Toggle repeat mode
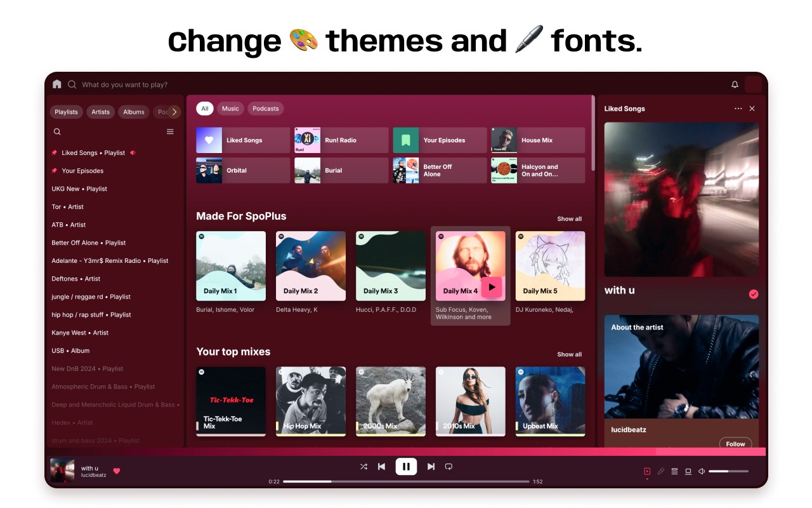 click(x=449, y=467)
